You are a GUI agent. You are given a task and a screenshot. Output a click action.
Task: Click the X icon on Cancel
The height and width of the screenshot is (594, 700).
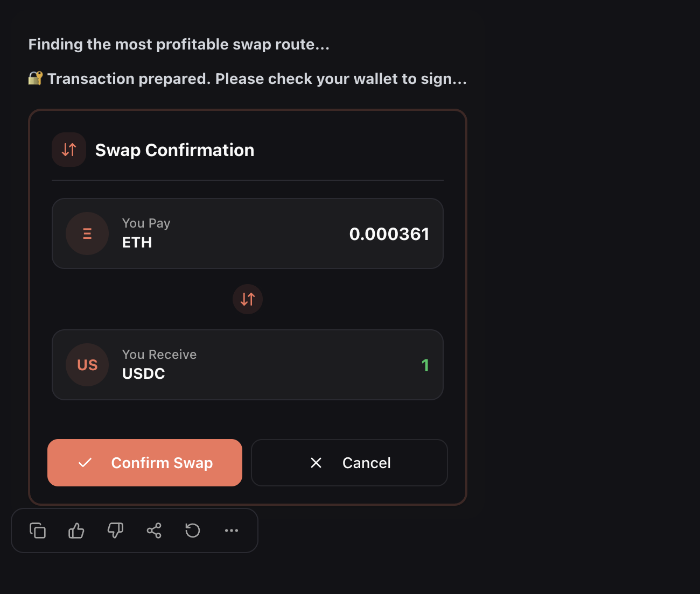pos(316,463)
